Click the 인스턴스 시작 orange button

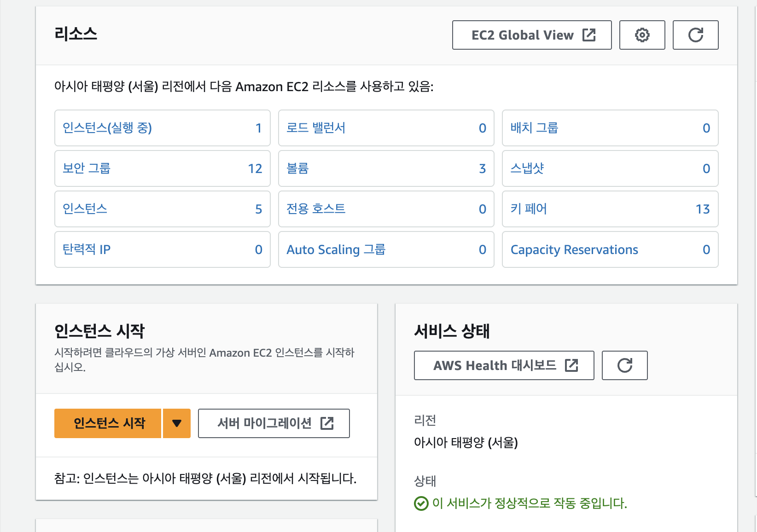[x=108, y=423]
